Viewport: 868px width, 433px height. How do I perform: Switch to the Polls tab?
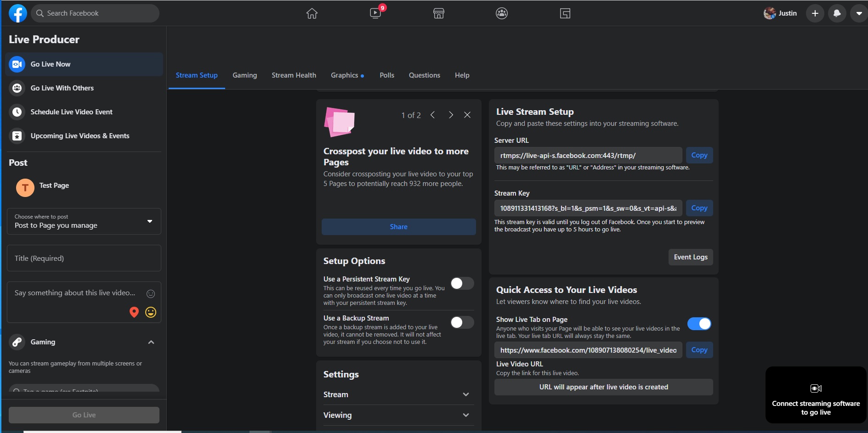[x=387, y=75]
